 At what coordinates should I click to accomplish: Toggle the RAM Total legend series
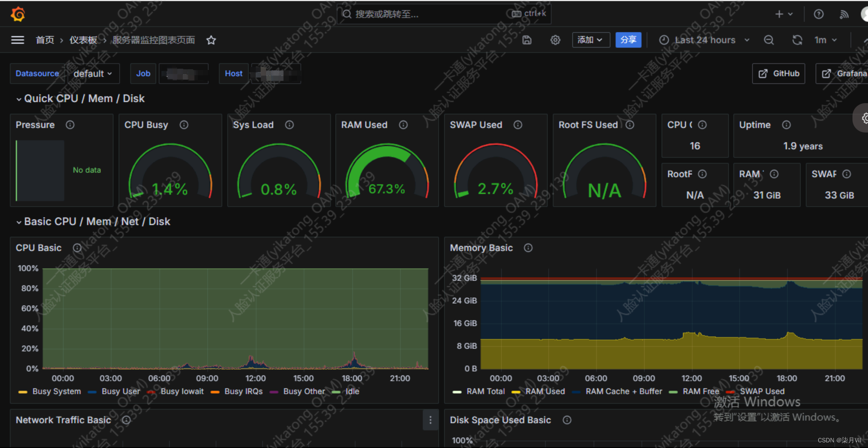485,391
